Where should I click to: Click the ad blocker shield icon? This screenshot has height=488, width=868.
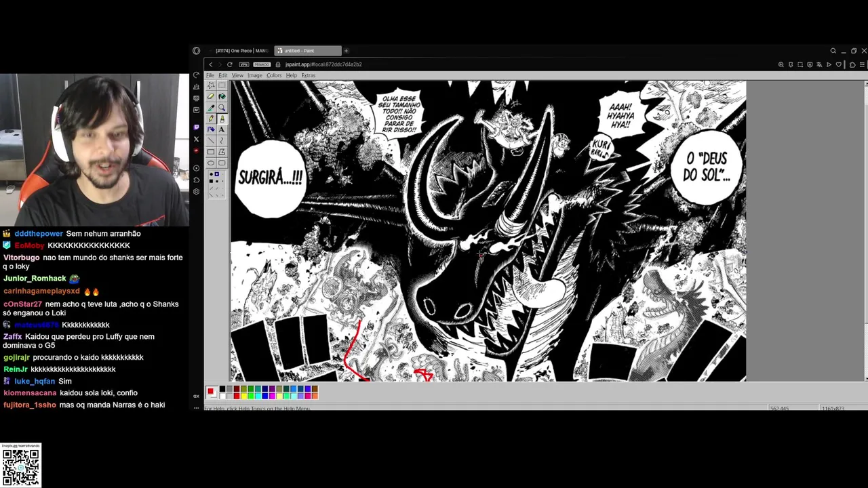[x=810, y=64]
